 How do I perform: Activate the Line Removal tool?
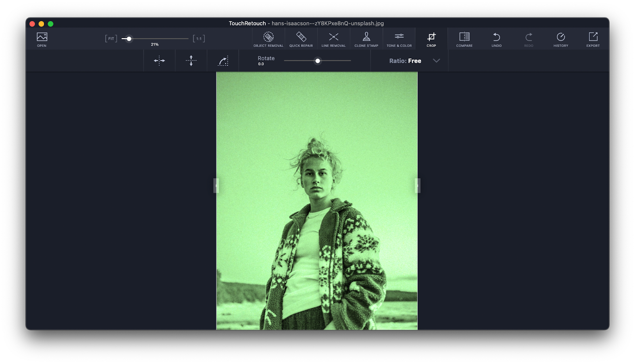click(x=333, y=39)
